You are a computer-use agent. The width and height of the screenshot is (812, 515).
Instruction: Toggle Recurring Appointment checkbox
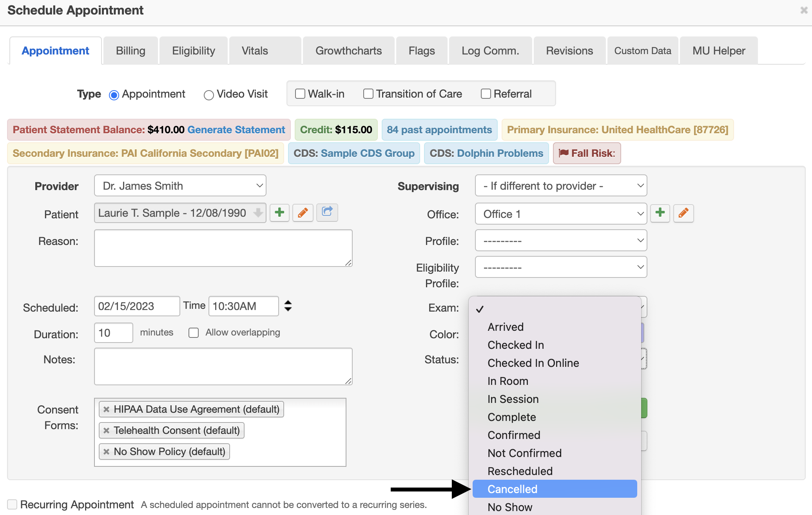point(12,504)
